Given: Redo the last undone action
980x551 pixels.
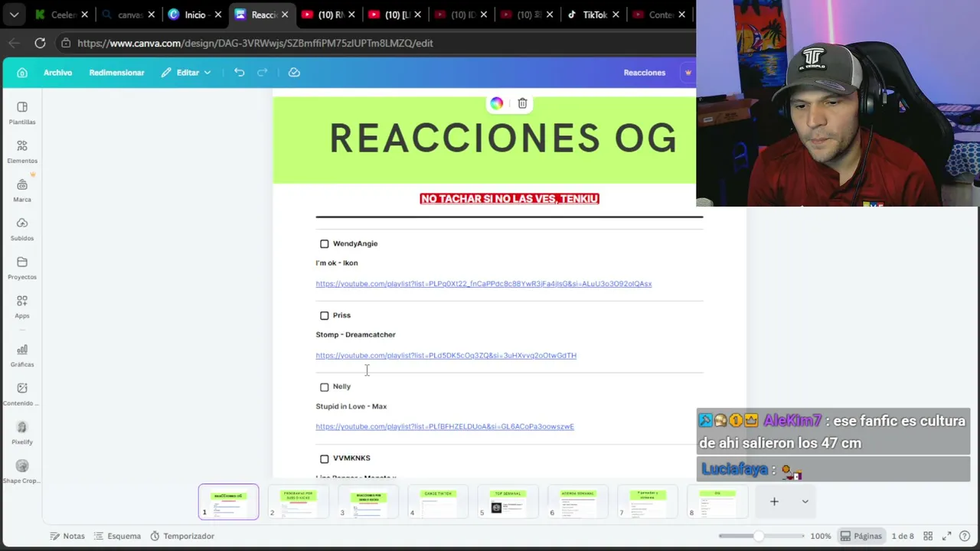Looking at the screenshot, I should coord(263,73).
